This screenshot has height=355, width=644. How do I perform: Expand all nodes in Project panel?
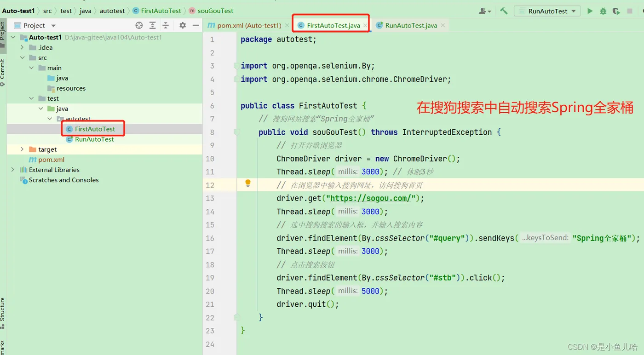pos(152,25)
